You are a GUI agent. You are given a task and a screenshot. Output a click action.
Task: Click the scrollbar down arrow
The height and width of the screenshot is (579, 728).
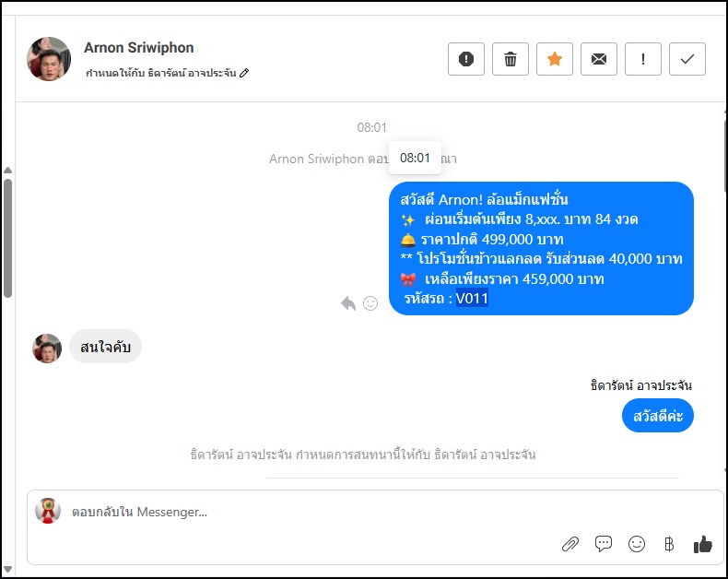8,569
